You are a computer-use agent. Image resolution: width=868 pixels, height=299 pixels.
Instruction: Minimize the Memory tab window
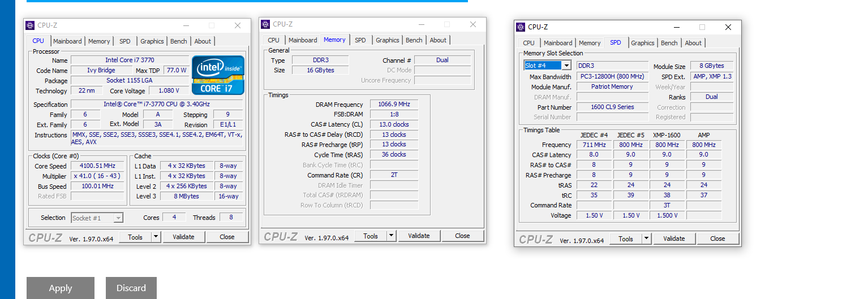[x=421, y=24]
